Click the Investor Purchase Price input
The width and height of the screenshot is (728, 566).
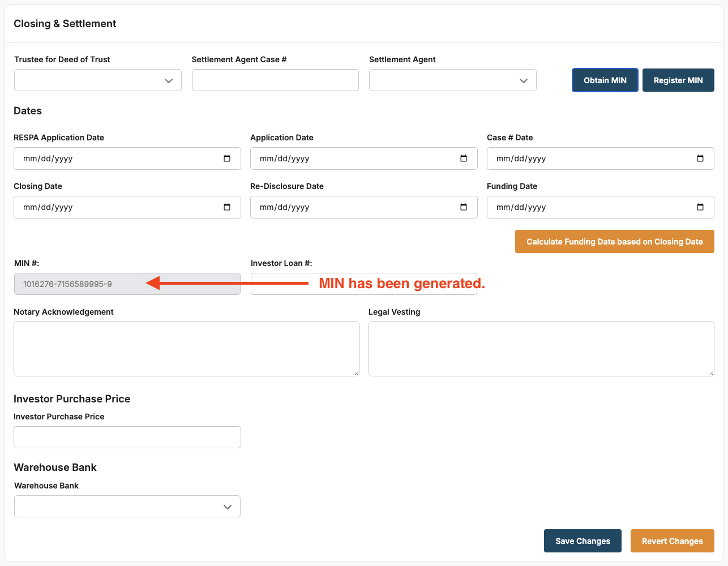pos(127,438)
